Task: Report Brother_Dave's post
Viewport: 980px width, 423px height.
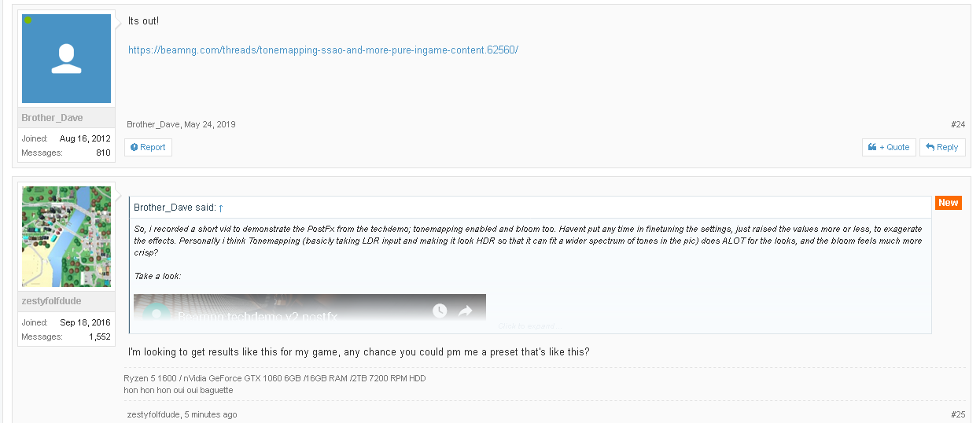Action: (x=148, y=147)
